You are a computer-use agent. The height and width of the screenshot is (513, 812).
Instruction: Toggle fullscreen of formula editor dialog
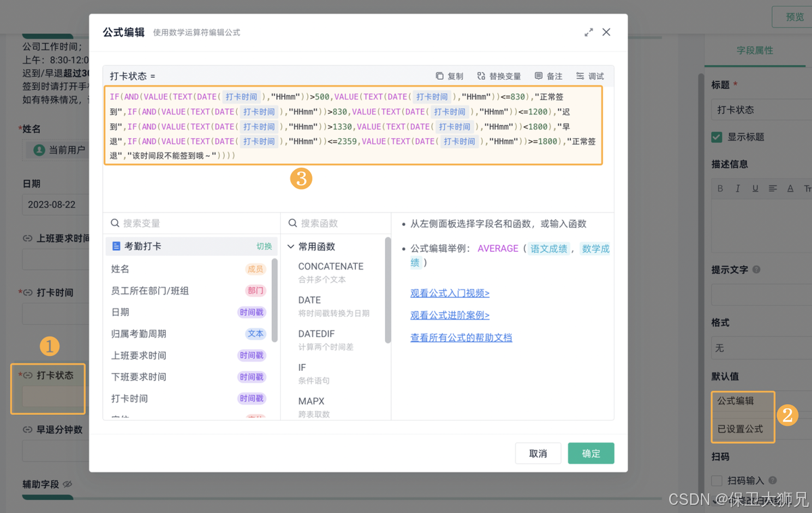(x=589, y=32)
